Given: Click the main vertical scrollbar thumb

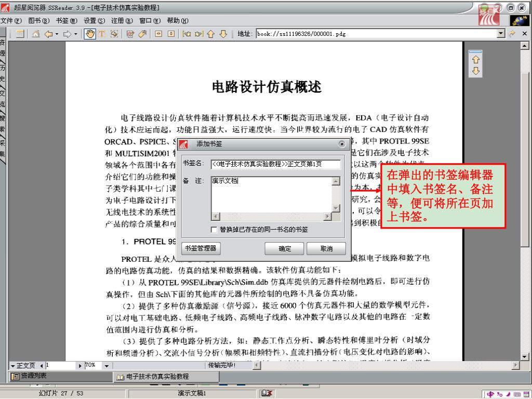Looking at the screenshot, I should (525, 159).
